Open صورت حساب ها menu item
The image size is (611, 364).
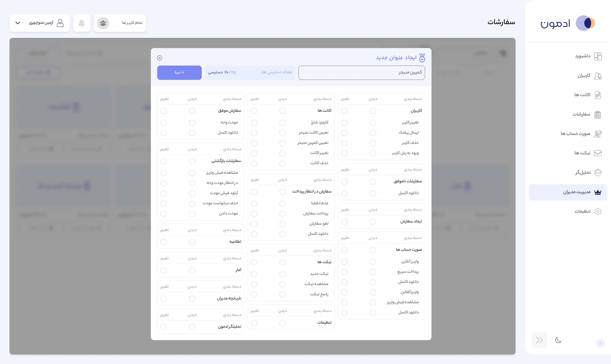568,134
